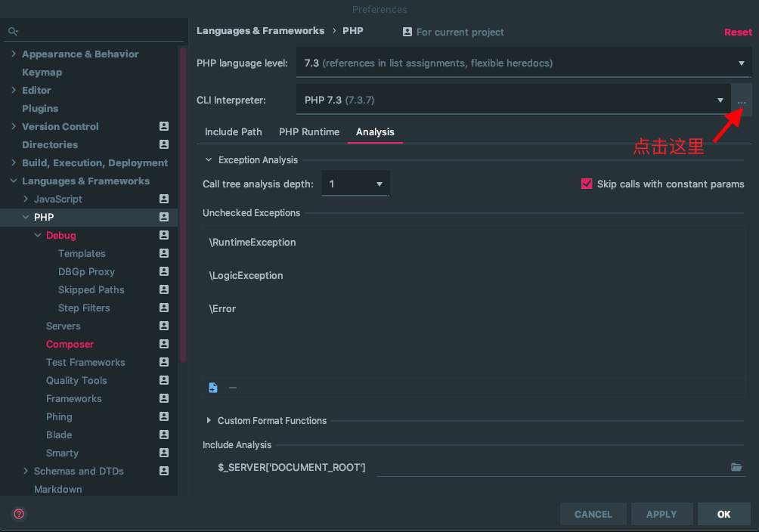This screenshot has height=532, width=759.
Task: Click the Cancel button
Action: click(593, 514)
